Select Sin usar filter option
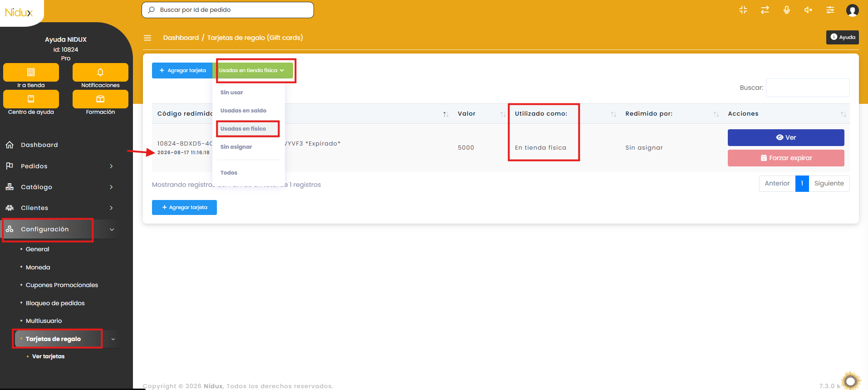The image size is (868, 390). [232, 93]
